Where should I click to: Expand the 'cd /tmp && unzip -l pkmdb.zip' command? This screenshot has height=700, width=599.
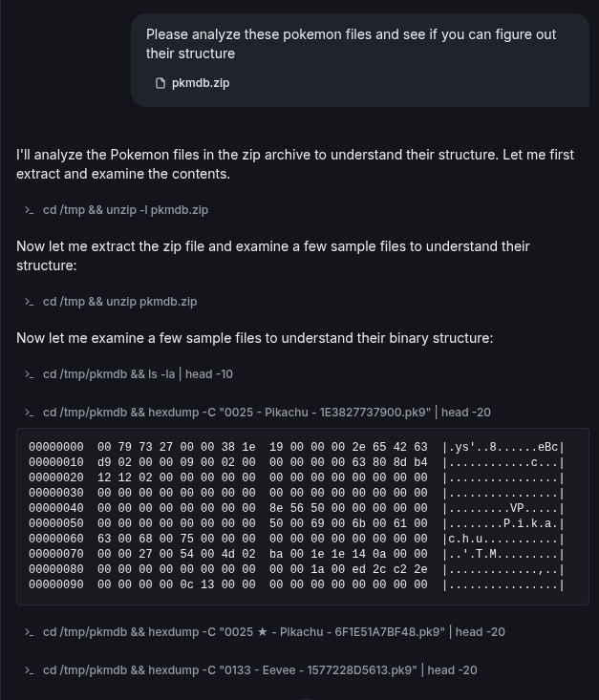point(125,210)
